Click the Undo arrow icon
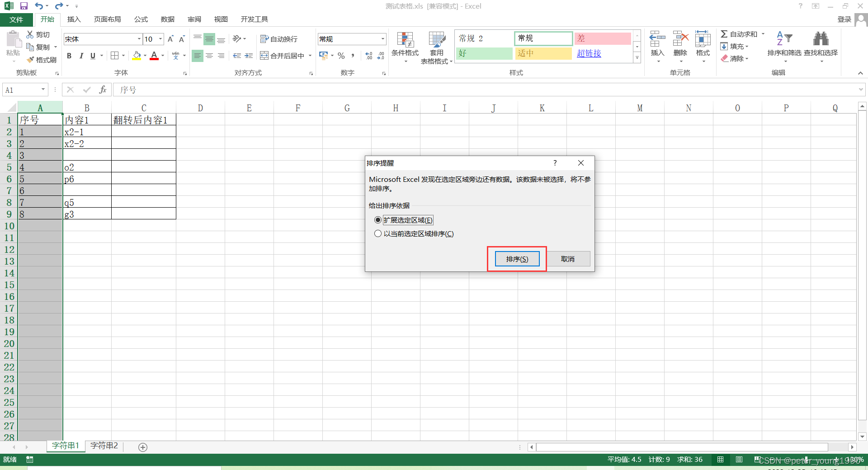Image resolution: width=868 pixels, height=470 pixels. (x=39, y=6)
